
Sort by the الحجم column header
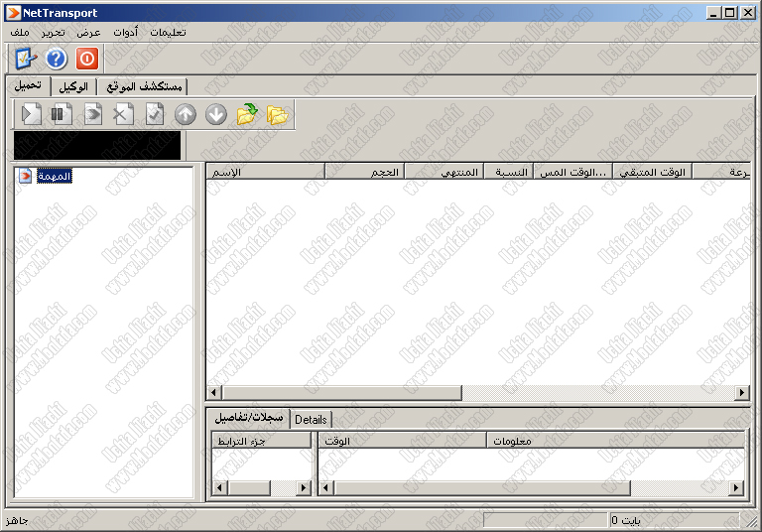(x=364, y=172)
